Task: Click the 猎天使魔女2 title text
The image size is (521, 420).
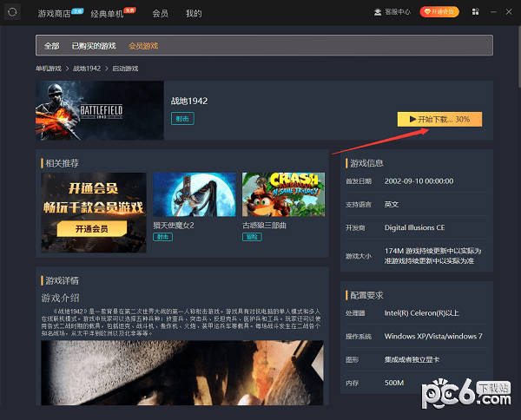Action: point(174,226)
